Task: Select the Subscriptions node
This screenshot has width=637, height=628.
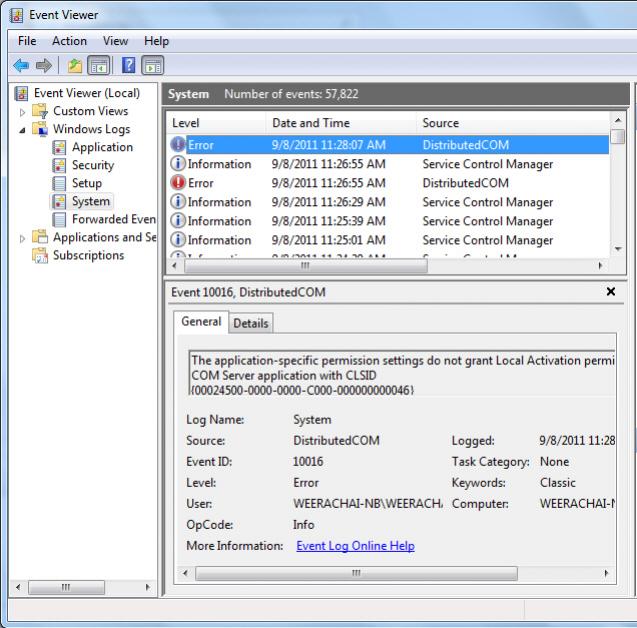Action: point(88,255)
